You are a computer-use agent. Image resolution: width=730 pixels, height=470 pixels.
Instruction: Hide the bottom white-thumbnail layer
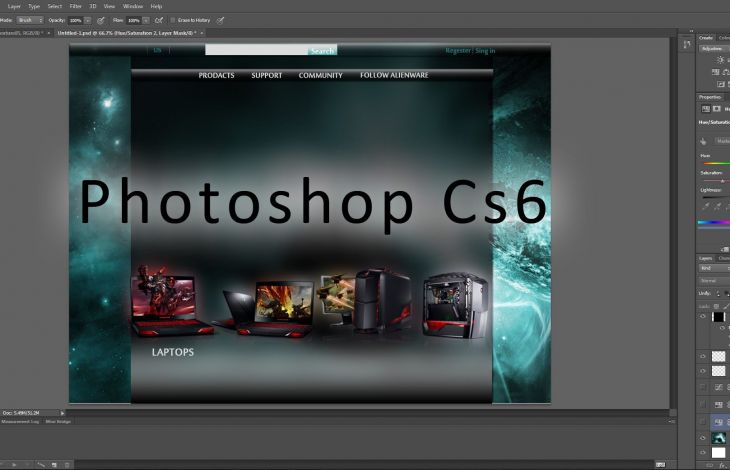pyautogui.click(x=703, y=452)
